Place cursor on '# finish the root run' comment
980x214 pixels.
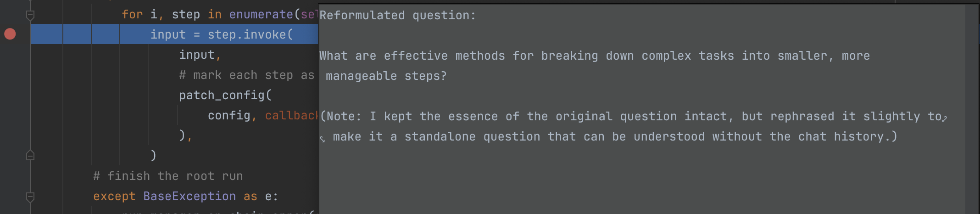coord(168,176)
